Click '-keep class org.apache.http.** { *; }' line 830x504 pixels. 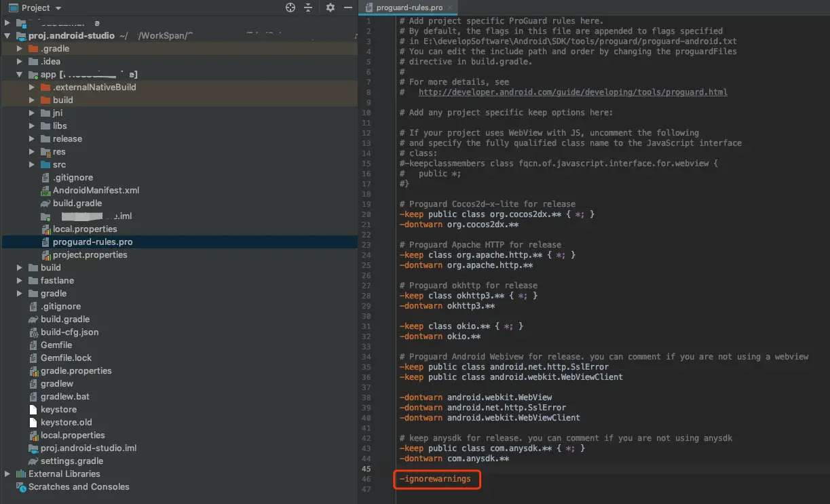click(x=487, y=255)
